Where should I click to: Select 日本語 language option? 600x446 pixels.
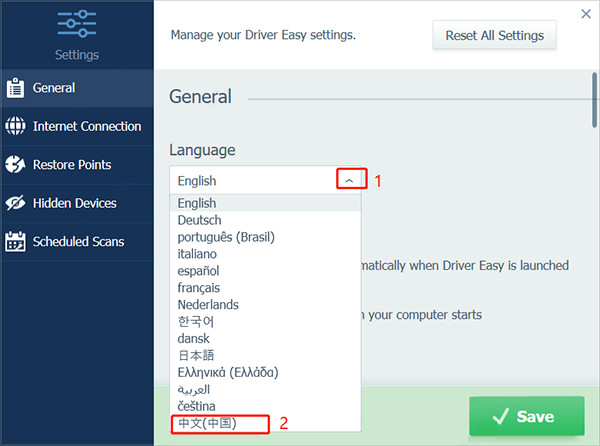(194, 355)
